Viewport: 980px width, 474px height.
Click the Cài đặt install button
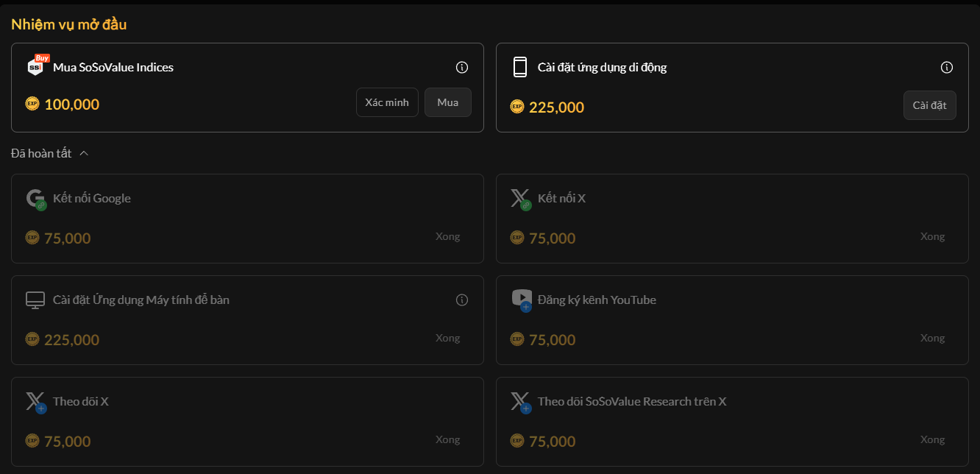929,105
